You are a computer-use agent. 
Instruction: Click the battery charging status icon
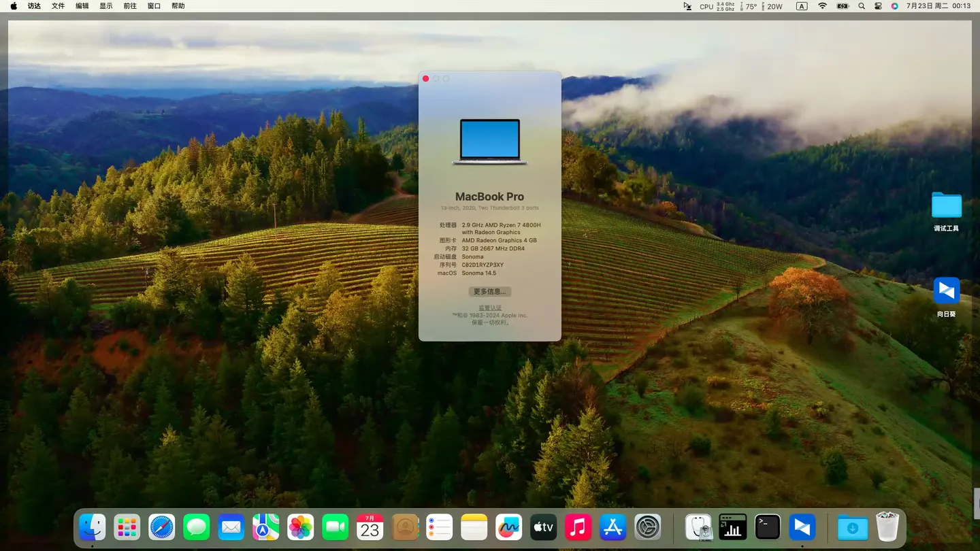tap(843, 6)
